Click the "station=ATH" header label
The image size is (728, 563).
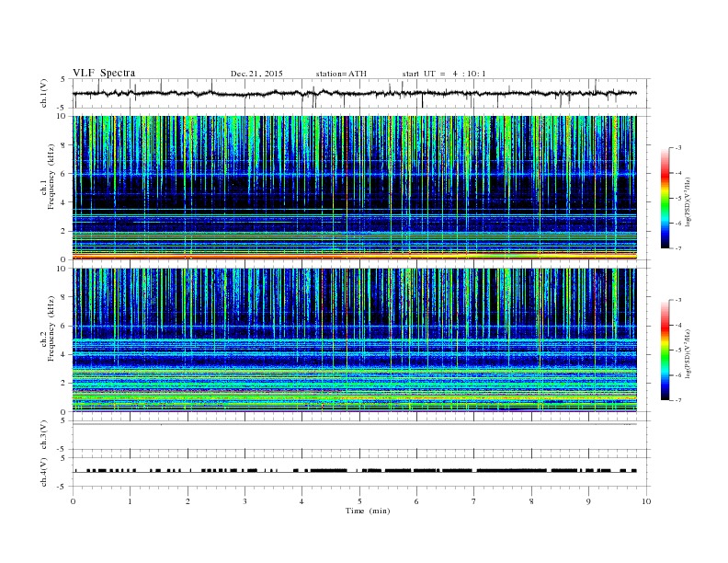341,74
